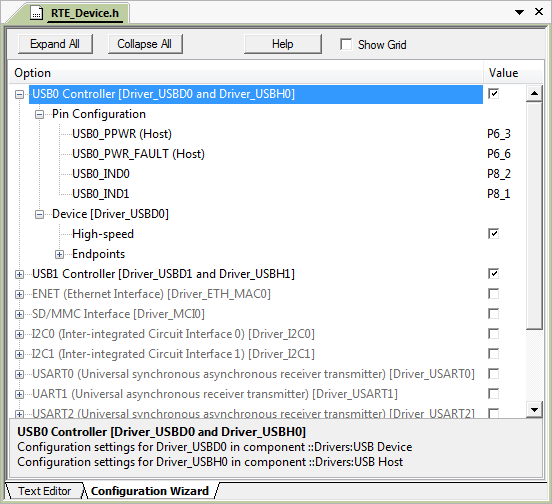Open the window list dropdown arrow

[519, 12]
